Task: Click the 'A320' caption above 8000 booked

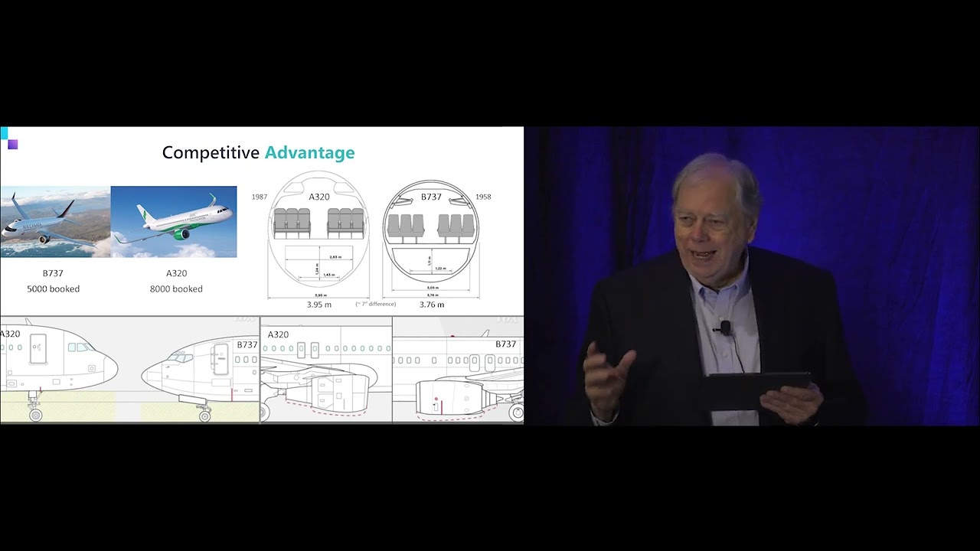Action: pos(176,273)
